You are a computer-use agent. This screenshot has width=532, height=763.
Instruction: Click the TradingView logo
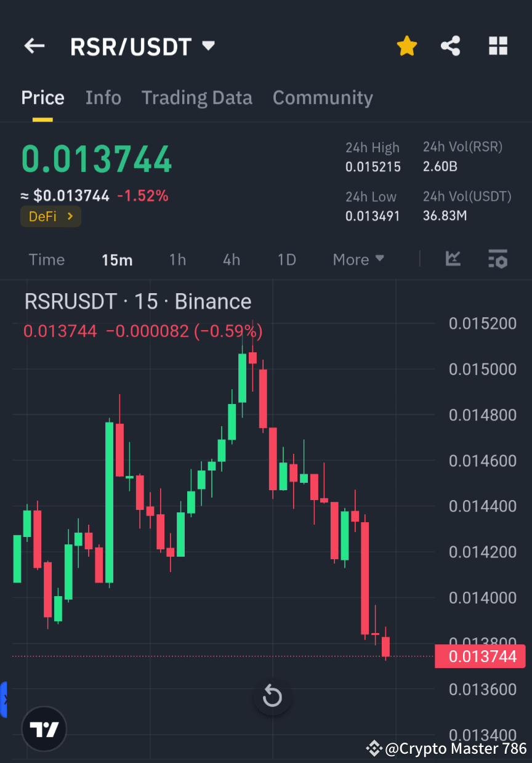[43, 729]
